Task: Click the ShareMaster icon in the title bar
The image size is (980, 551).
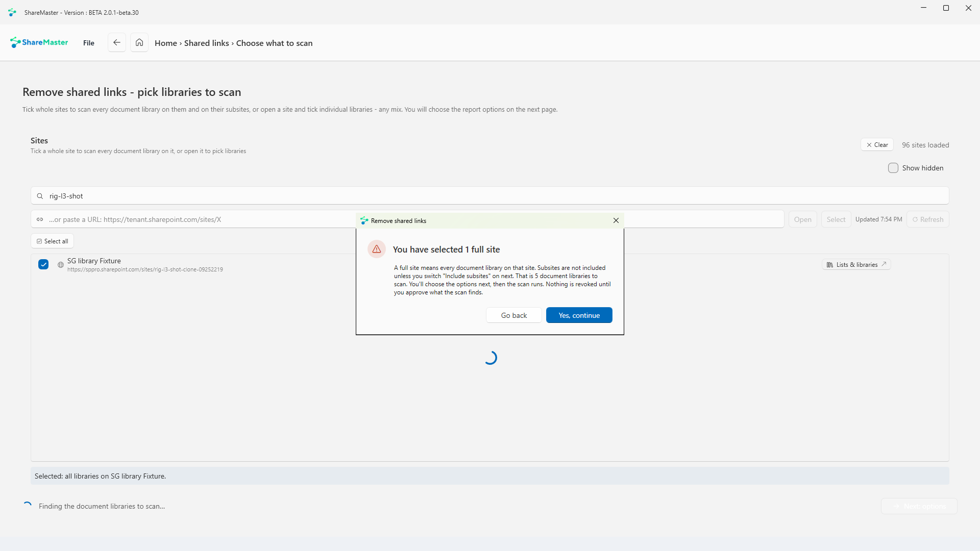Action: click(12, 12)
